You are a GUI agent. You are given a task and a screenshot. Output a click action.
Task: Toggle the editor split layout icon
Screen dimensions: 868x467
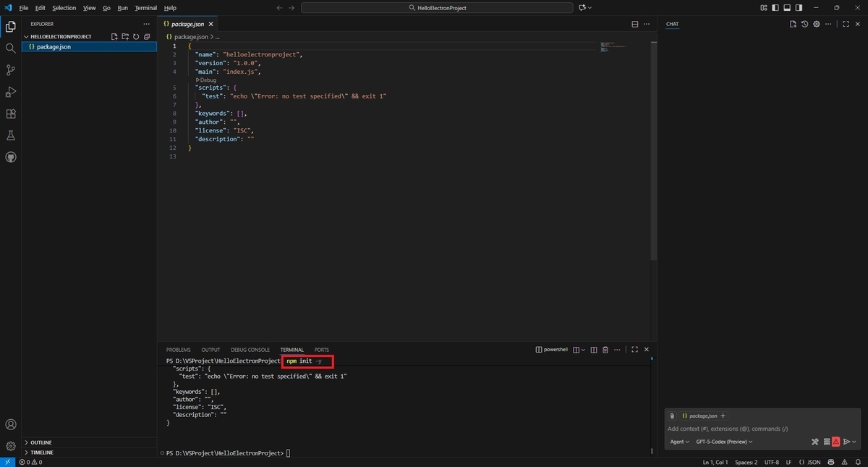[634, 23]
